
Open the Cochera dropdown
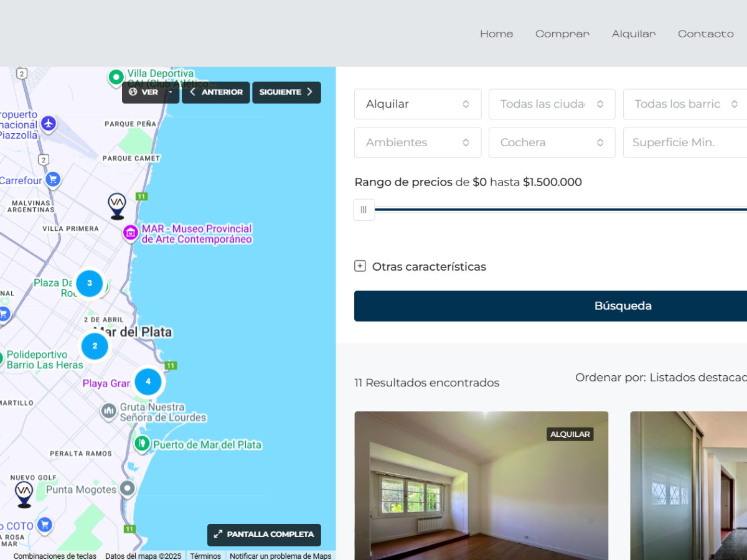point(552,142)
